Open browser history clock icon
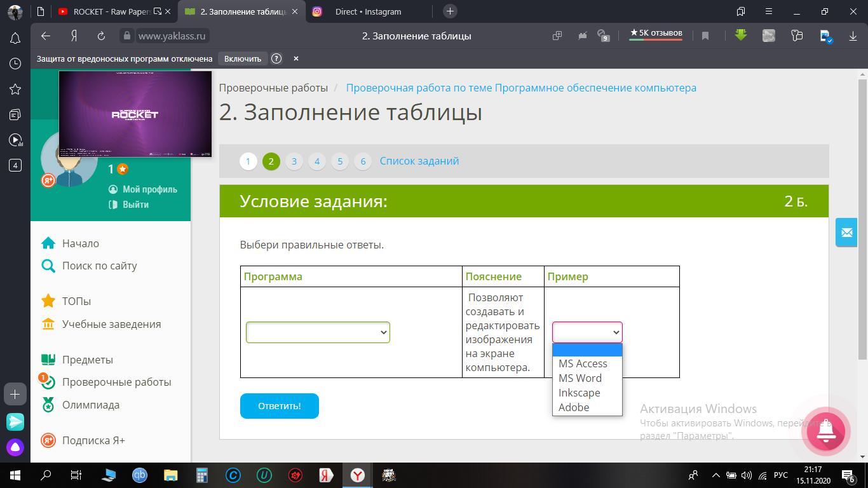The image size is (868, 488). point(15,64)
